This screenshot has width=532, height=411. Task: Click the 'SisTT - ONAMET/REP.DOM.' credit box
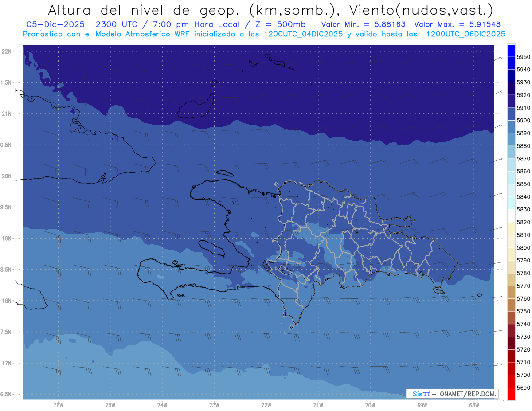pos(452,394)
